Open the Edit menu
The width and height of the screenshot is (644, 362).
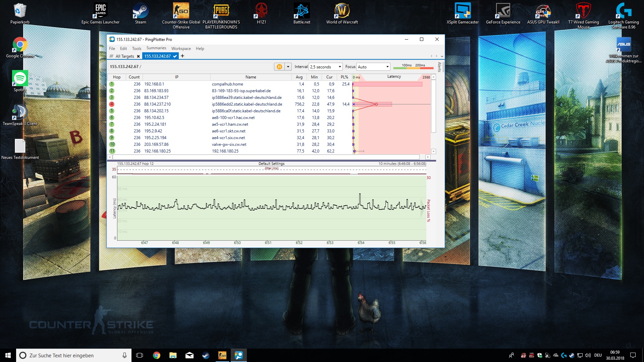(123, 49)
